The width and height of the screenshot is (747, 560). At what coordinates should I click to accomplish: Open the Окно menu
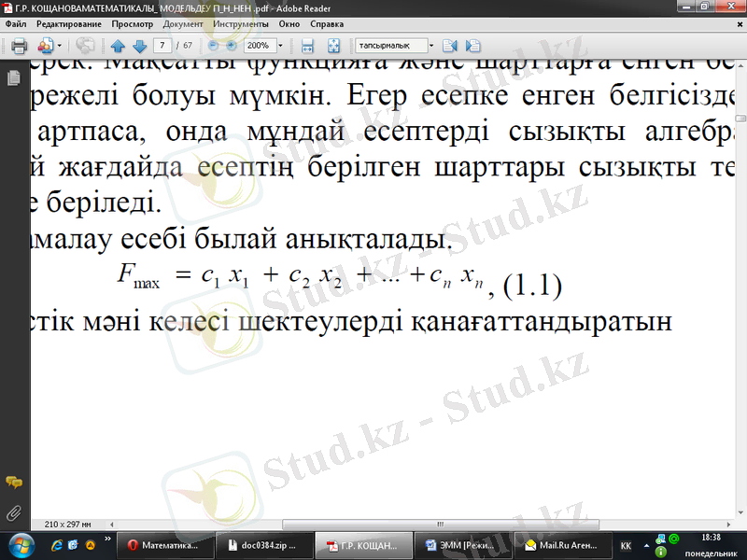[x=289, y=24]
